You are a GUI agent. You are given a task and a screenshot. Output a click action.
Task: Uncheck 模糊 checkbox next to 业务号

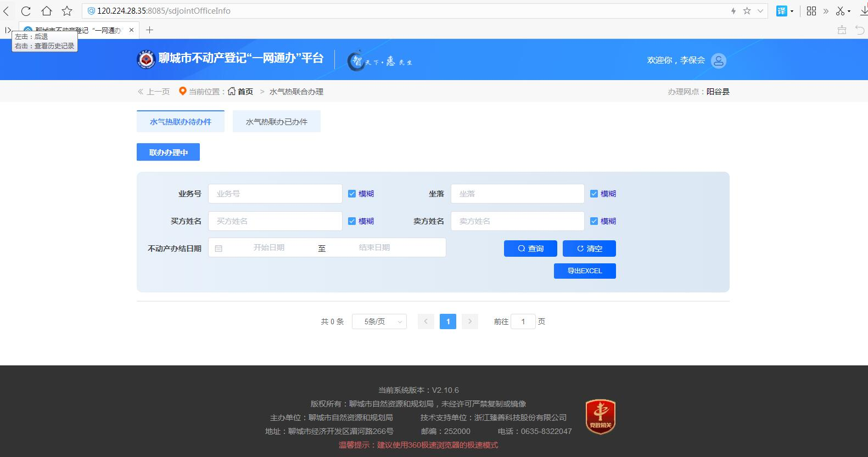tap(352, 194)
